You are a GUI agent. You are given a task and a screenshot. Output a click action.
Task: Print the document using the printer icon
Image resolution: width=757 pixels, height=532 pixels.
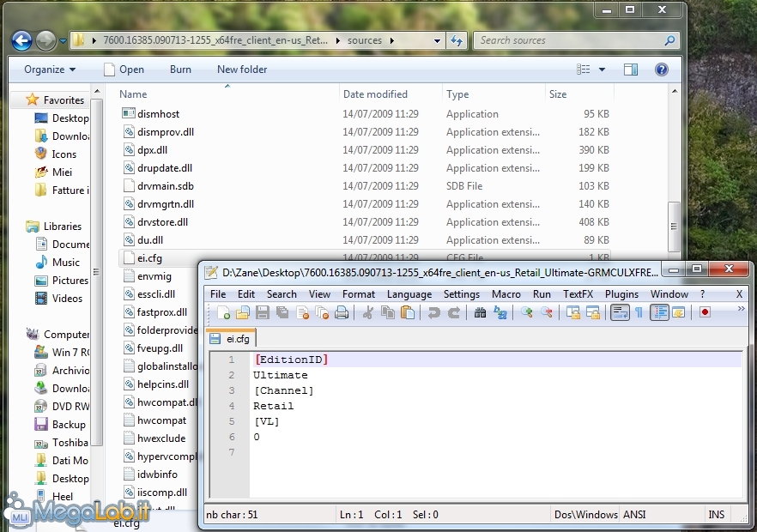[342, 313]
